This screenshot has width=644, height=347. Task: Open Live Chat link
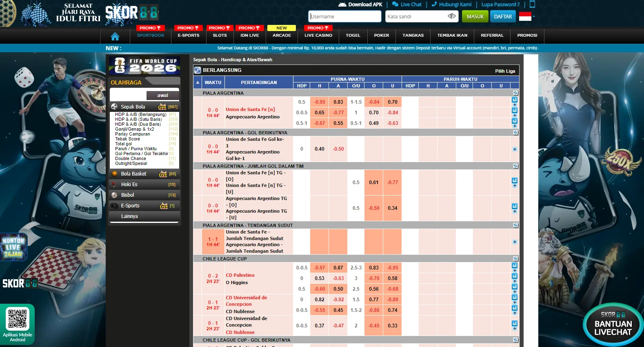tap(407, 4)
